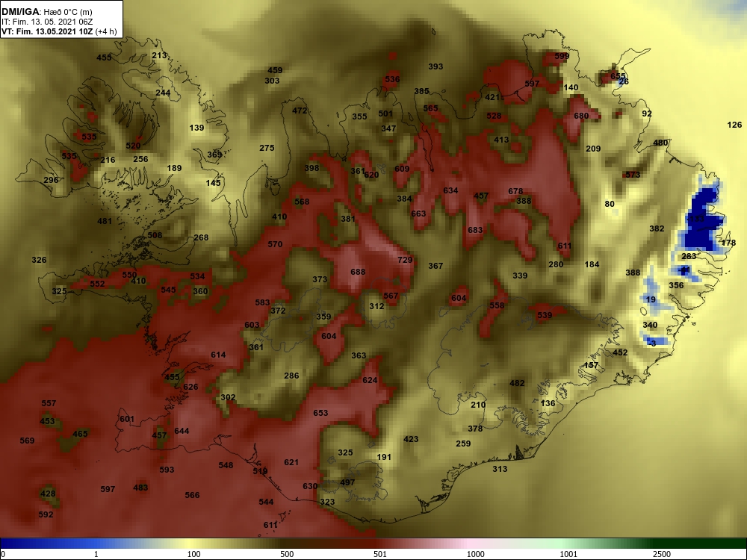The height and width of the screenshot is (560, 747).
Task: Click the map value 191
Action: 384,457
